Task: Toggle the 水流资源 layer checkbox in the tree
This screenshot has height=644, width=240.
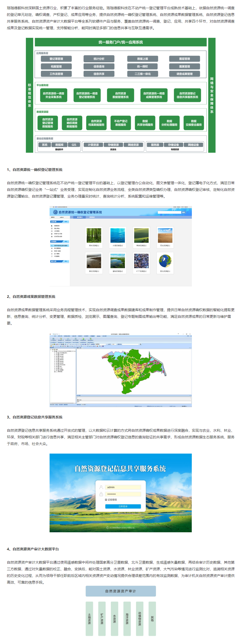Action: (x=57, y=355)
